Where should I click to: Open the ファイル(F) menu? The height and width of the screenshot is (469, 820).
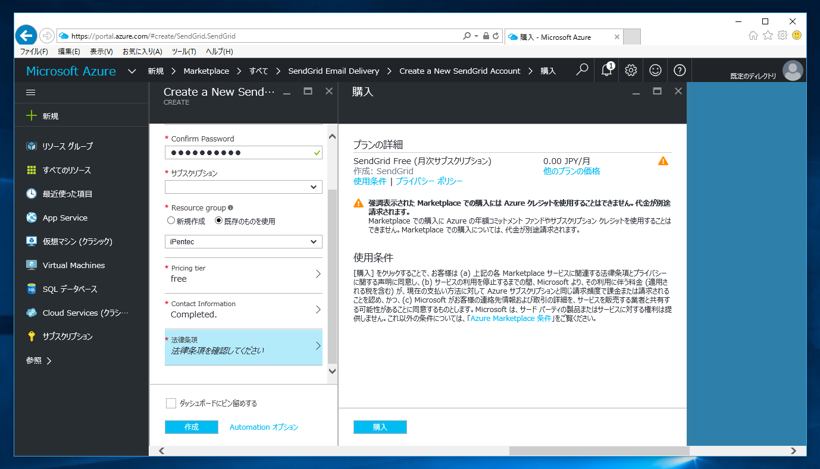(x=34, y=51)
